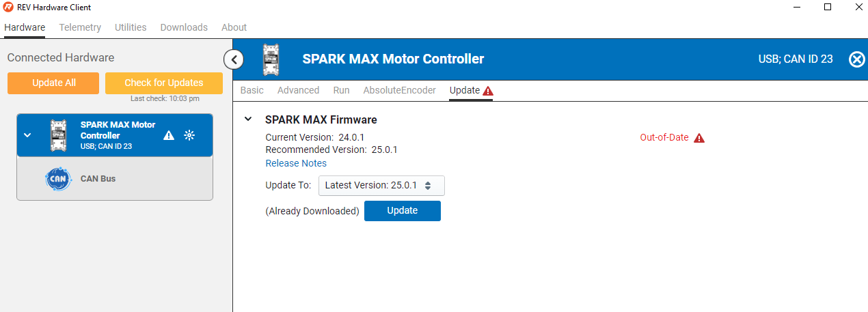
Task: Click the Out-of-Date red warning icon
Action: pyautogui.click(x=699, y=138)
